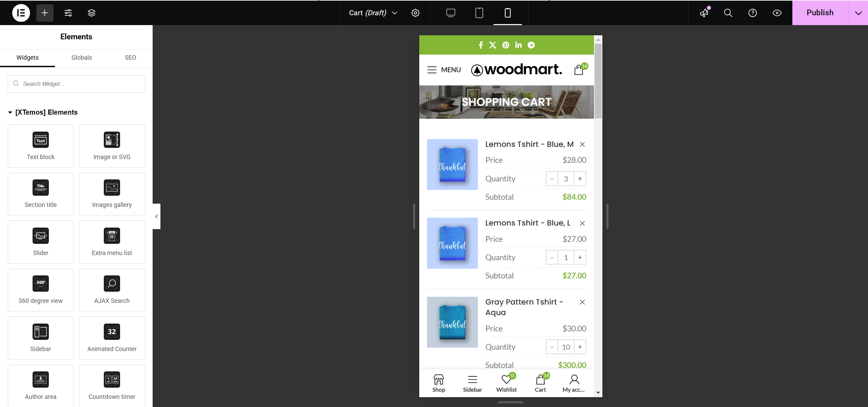Switch to the SEO tab

(130, 58)
